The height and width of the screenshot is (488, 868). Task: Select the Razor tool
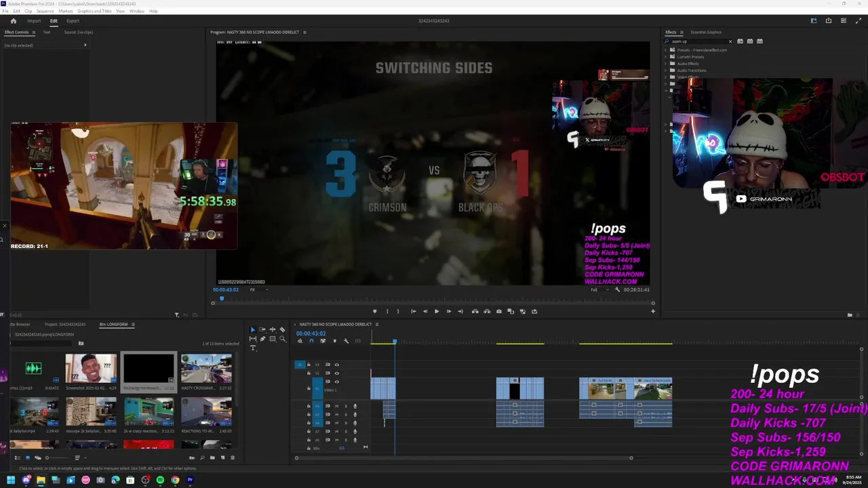(x=282, y=329)
